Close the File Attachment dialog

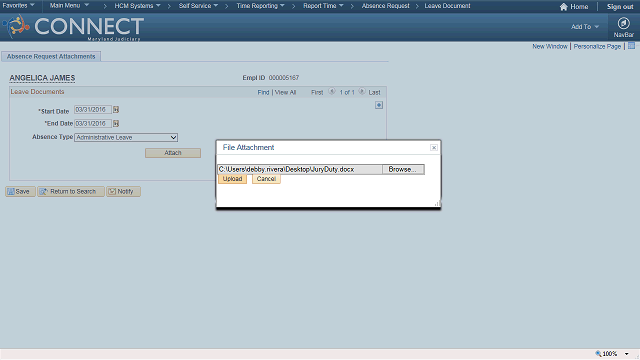[x=434, y=147]
